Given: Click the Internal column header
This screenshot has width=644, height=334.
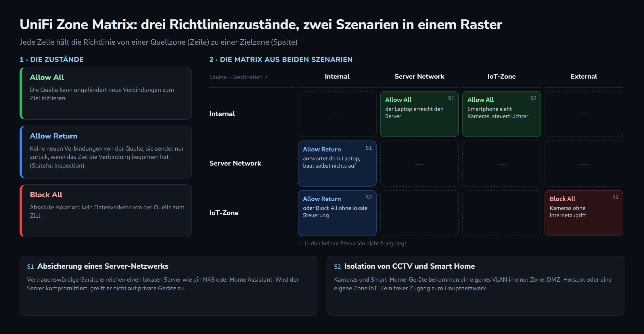Looking at the screenshot, I should pos(337,77).
